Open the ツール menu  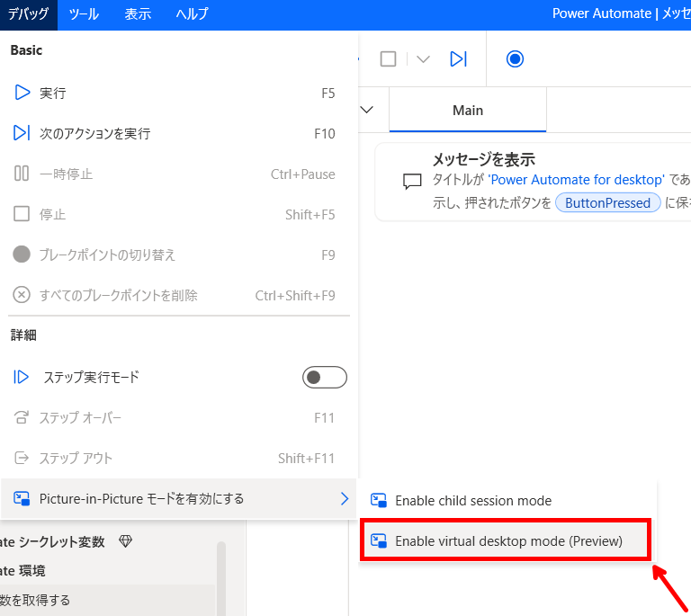[84, 14]
